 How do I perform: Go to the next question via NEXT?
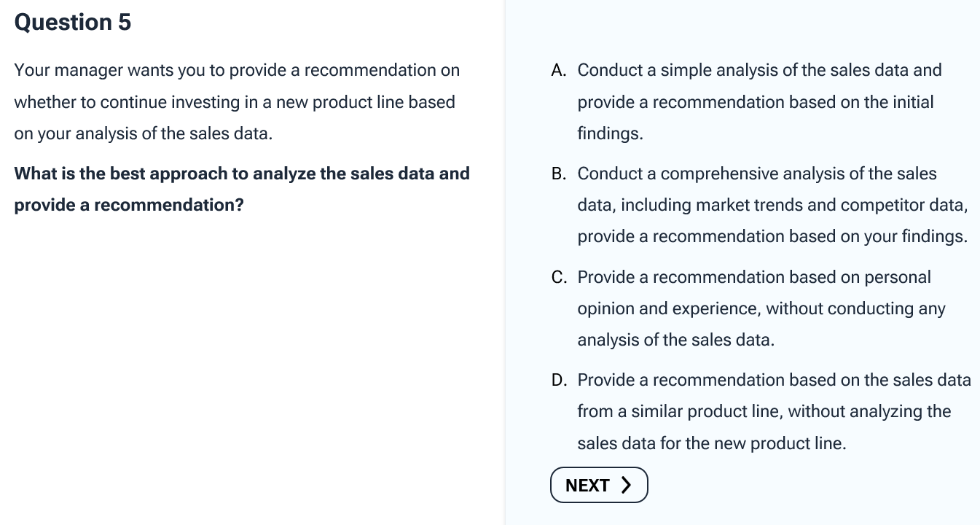[599, 485]
